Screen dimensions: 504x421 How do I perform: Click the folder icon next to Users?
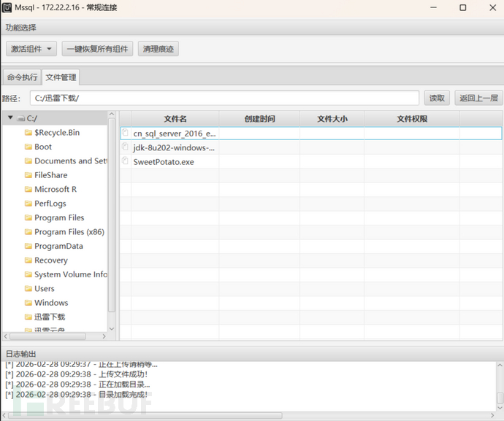(x=28, y=289)
